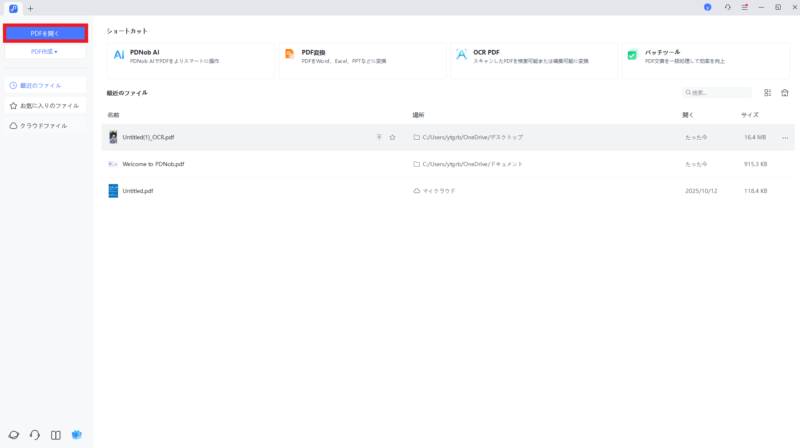Expand the PDF作成 dropdown
The height and width of the screenshot is (448, 800).
coord(45,51)
